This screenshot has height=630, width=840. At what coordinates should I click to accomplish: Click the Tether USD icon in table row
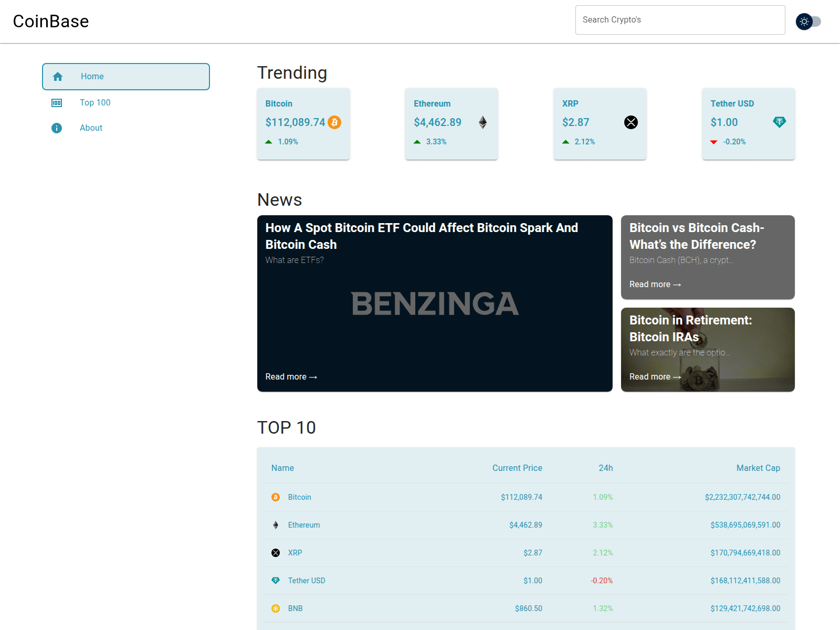(276, 581)
